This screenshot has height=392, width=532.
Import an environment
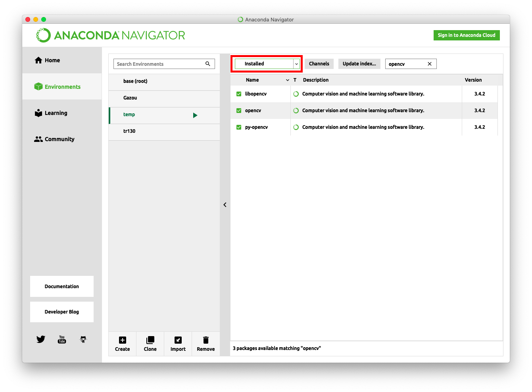pyautogui.click(x=178, y=344)
